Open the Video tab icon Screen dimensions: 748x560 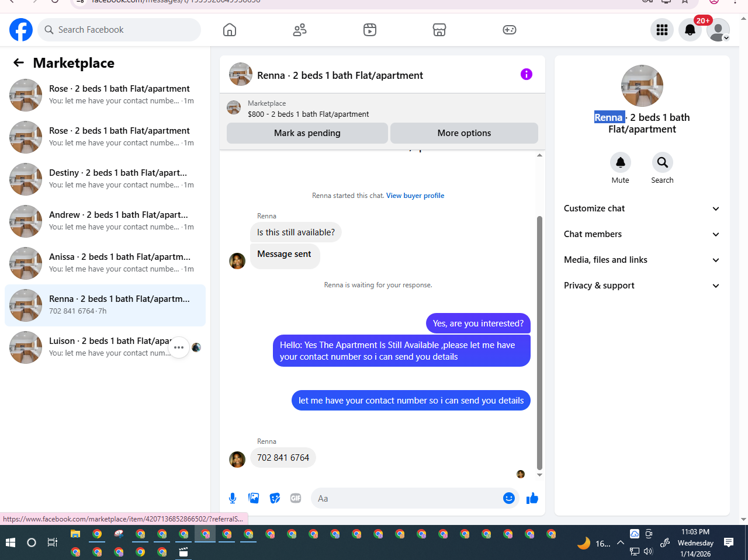click(370, 30)
